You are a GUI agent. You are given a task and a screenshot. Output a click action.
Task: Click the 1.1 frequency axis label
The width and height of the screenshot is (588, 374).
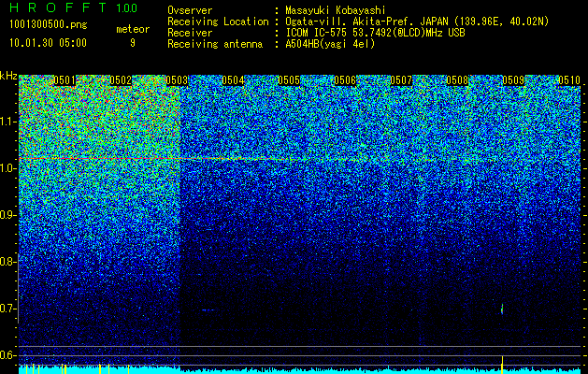(x=8, y=122)
